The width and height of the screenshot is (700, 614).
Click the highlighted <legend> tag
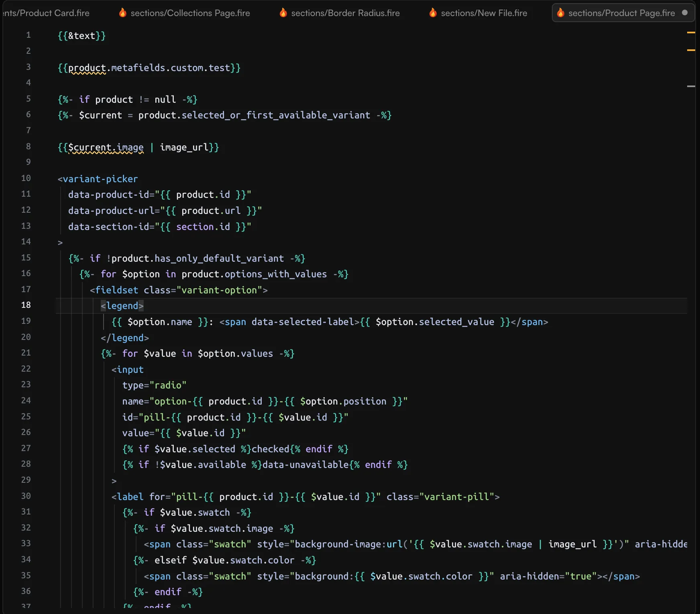[122, 306]
